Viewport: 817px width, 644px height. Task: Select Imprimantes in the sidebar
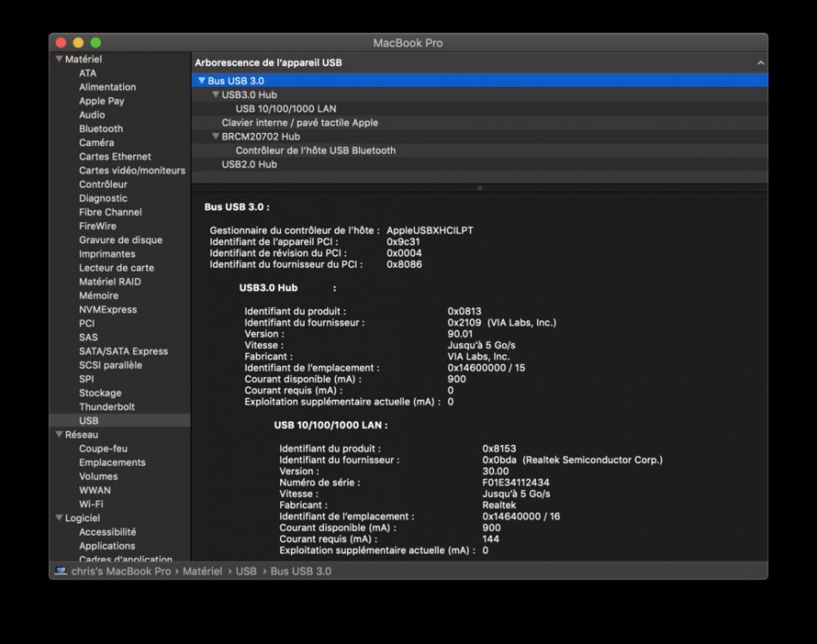107,253
